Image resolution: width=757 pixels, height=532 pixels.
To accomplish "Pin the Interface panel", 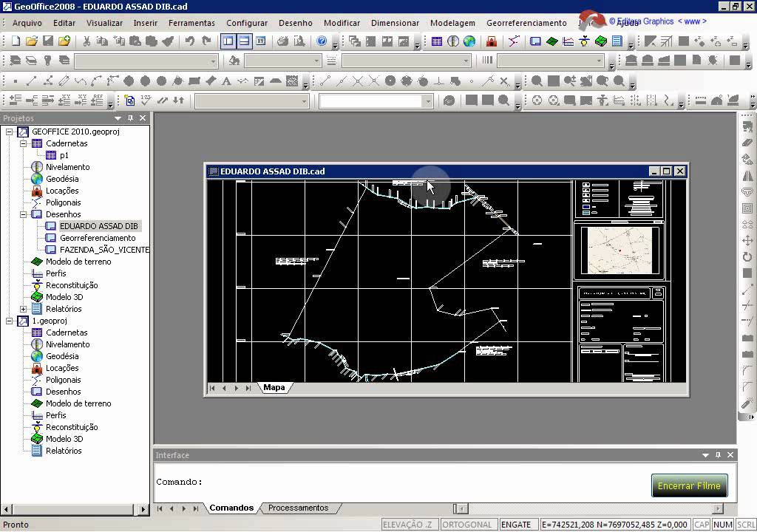I will click(x=718, y=454).
